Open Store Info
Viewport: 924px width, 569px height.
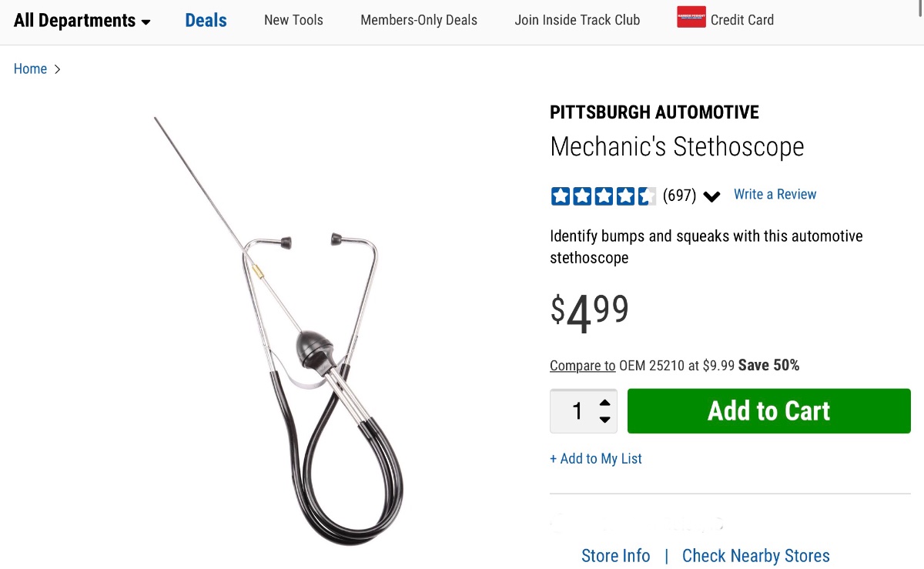[615, 556]
